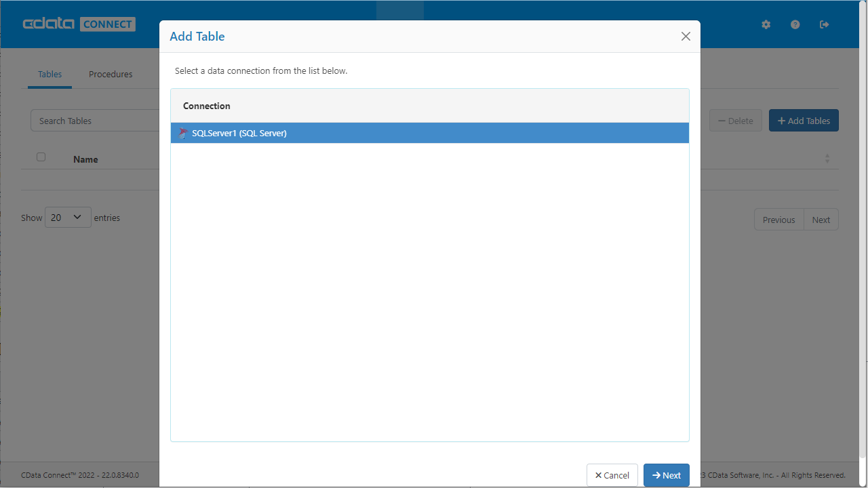Click the Add Tables button
This screenshot has width=868, height=488.
[x=804, y=121]
